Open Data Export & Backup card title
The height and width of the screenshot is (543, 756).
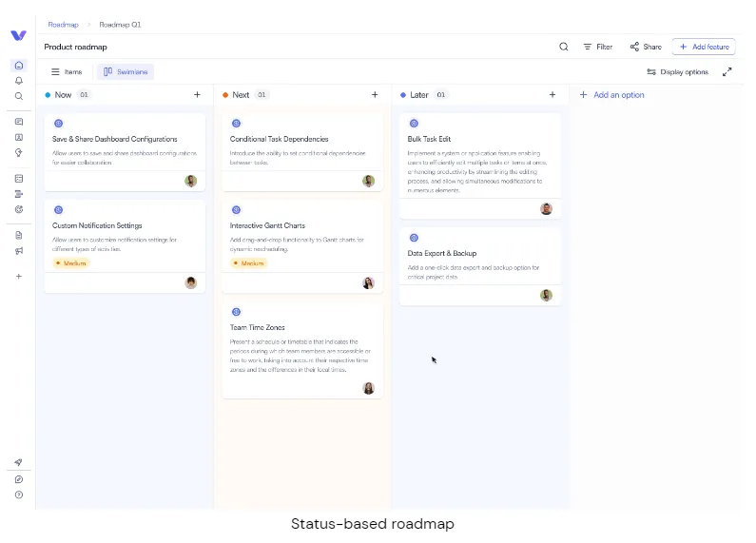pyautogui.click(x=442, y=253)
